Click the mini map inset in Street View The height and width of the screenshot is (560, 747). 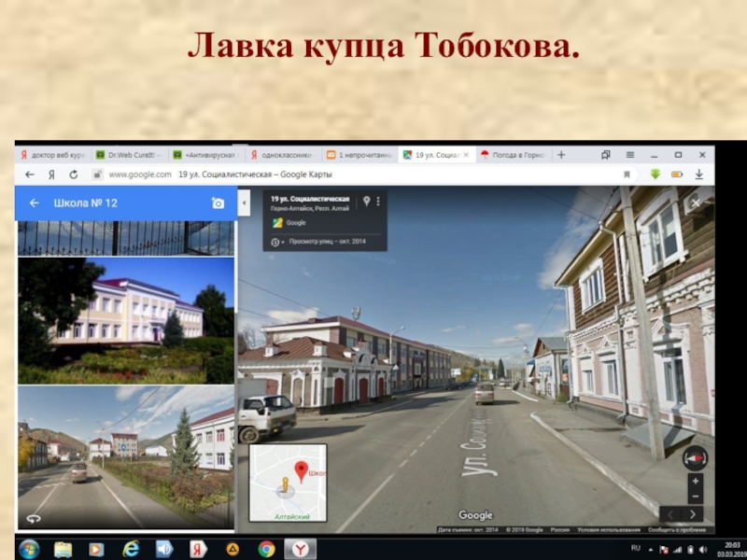289,483
